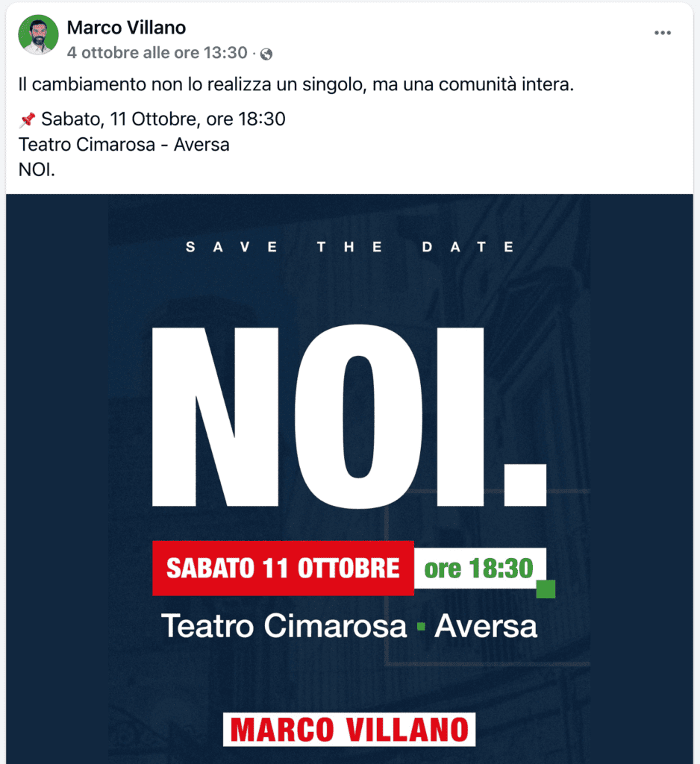This screenshot has width=700, height=764.
Task: Click the caption sentence "Il cambiamento non lo realizza…"
Action: pos(296,85)
